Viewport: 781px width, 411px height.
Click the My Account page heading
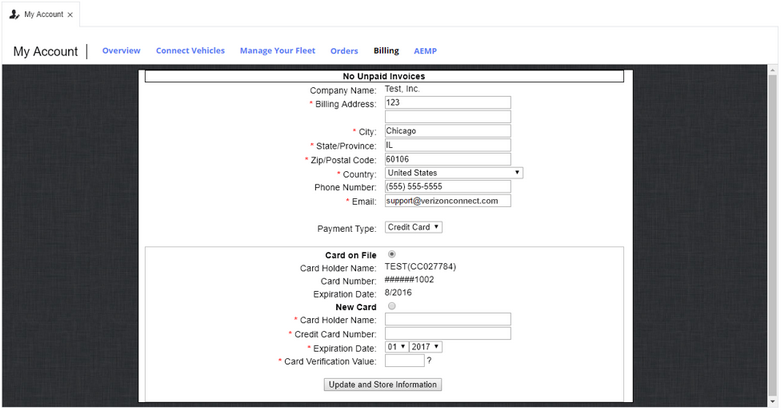(45, 52)
